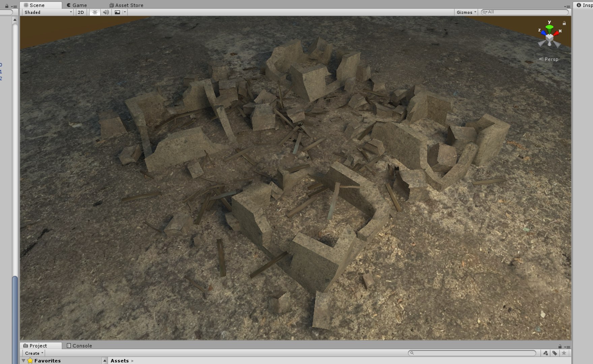The width and height of the screenshot is (593, 364).
Task: Toggle 2D view mode
Action: pos(81,12)
